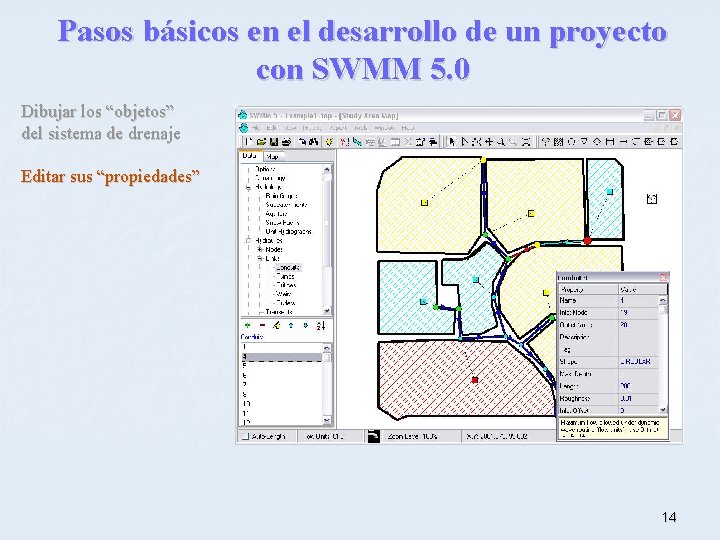The height and width of the screenshot is (540, 720).
Task: Click the Roughness value field
Action: click(638, 399)
